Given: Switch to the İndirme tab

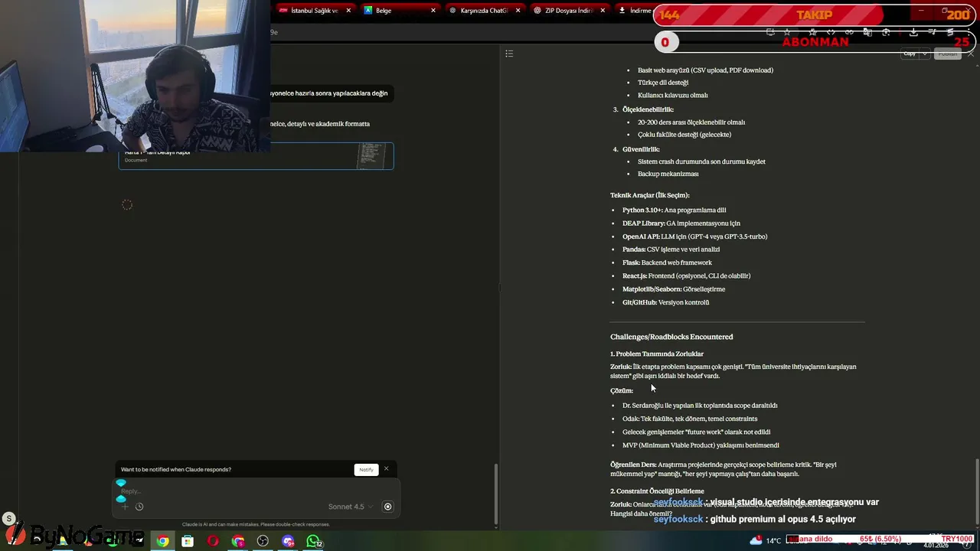Looking at the screenshot, I should click(634, 11).
